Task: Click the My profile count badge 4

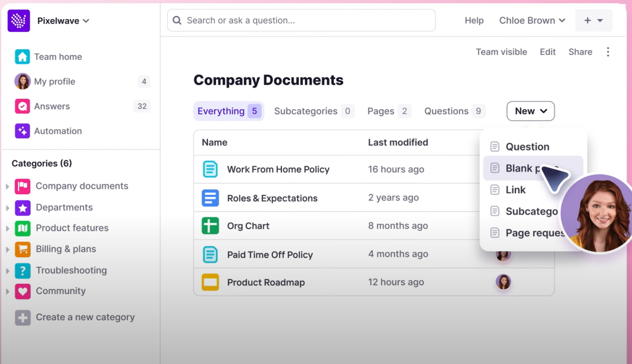Action: tap(144, 81)
